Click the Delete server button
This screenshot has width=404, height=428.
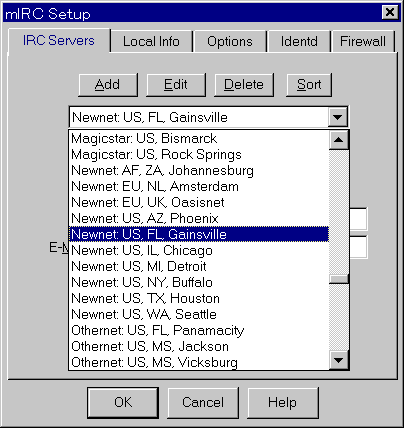(x=244, y=85)
